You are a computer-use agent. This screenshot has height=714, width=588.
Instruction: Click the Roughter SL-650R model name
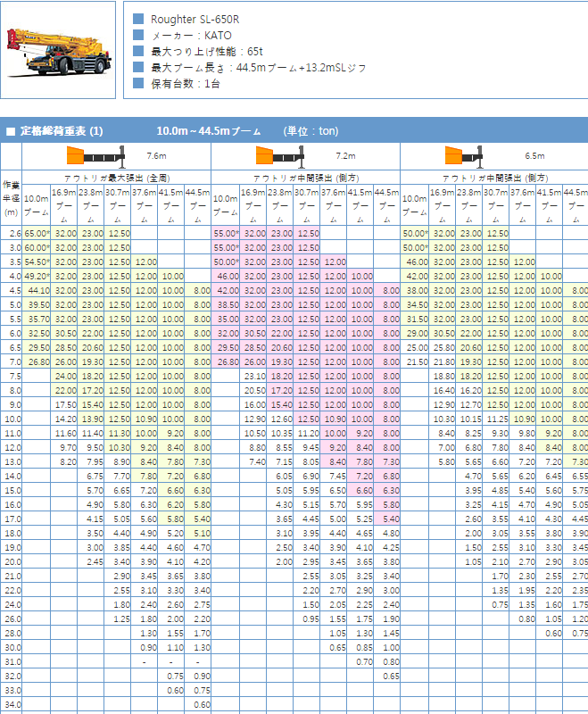195,20
